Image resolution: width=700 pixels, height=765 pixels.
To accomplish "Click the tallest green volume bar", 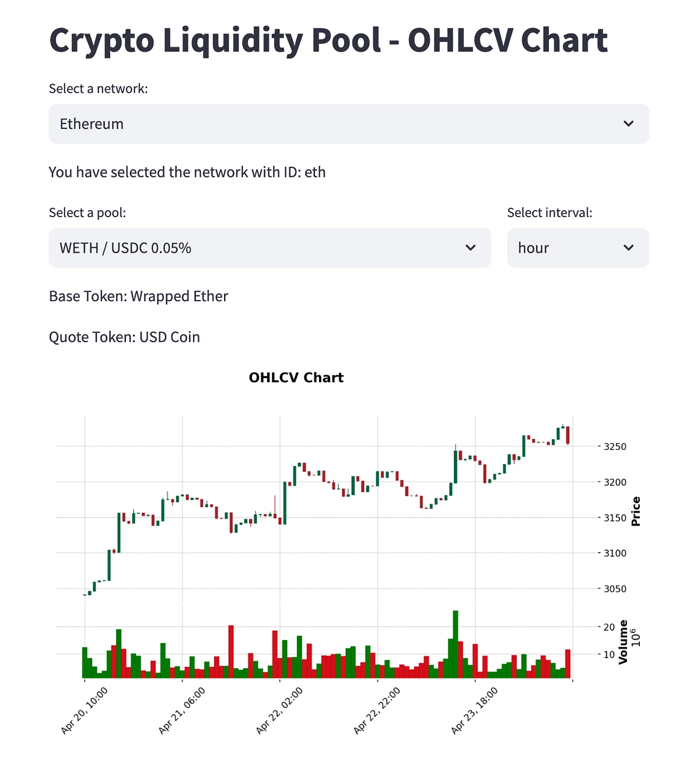I will coord(456,642).
